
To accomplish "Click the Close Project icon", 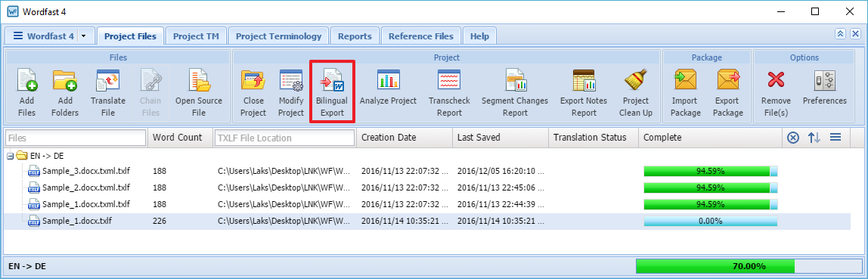I will 253,80.
